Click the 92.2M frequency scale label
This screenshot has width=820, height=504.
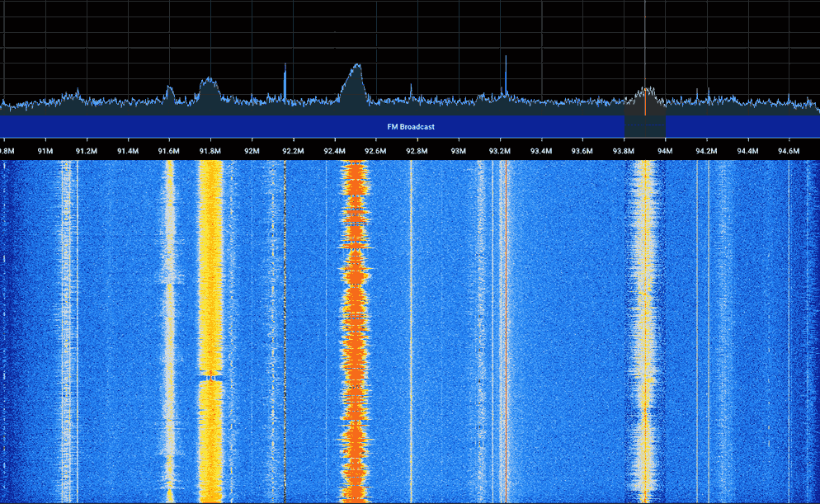pyautogui.click(x=293, y=151)
